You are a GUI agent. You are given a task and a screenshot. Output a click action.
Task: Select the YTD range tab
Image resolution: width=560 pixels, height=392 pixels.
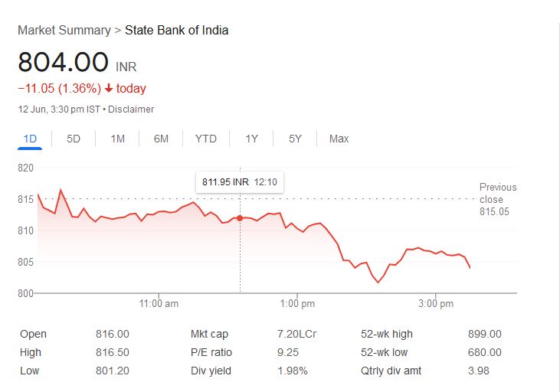tap(205, 139)
